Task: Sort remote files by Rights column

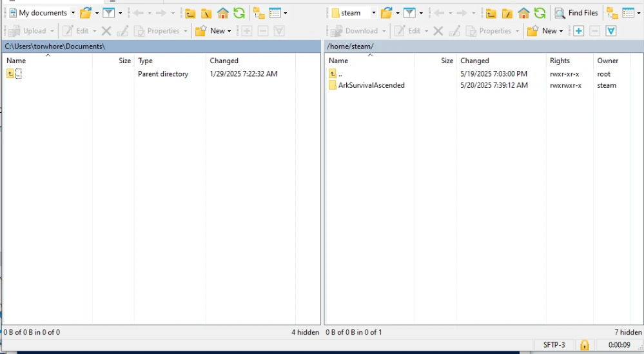Action: [x=560, y=61]
